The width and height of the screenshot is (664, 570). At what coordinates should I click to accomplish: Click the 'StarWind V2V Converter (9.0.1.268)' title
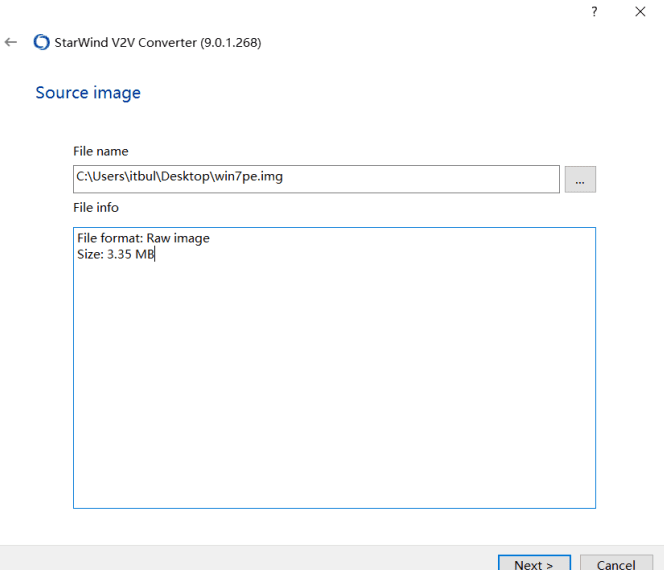coord(158,42)
